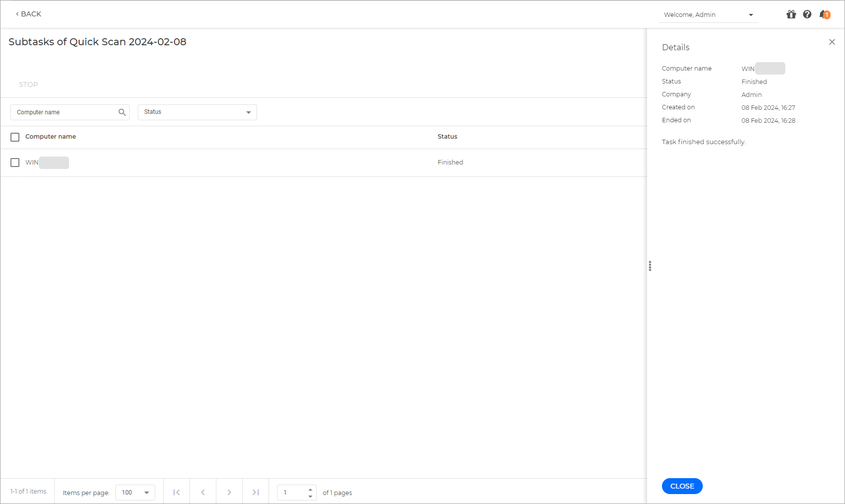Select the Status column header
The width and height of the screenshot is (845, 504).
coord(447,136)
